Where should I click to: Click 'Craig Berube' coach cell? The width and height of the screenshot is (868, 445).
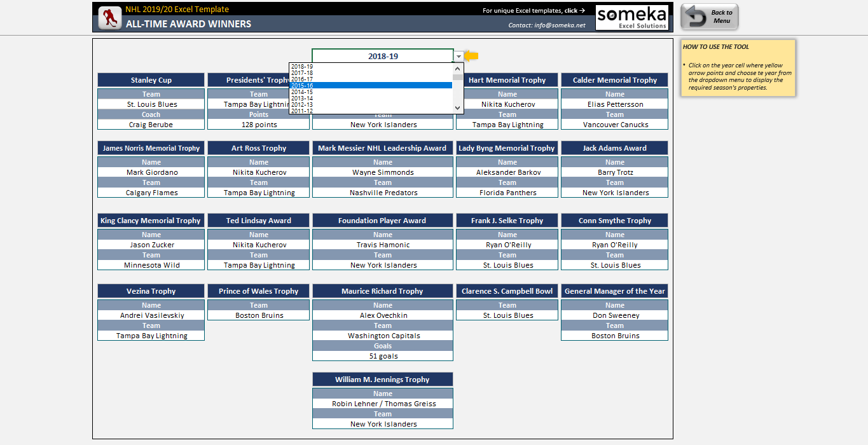[x=151, y=125]
